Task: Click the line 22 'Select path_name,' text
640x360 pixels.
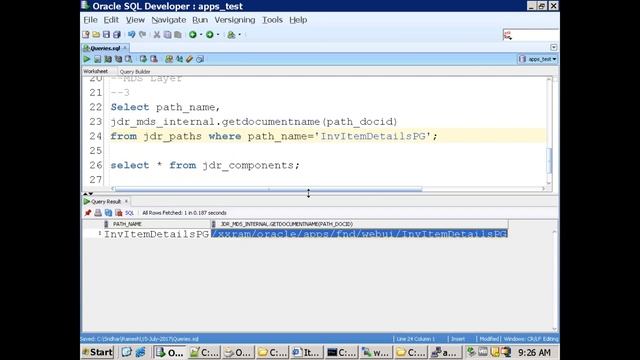Action: pyautogui.click(x=165, y=107)
